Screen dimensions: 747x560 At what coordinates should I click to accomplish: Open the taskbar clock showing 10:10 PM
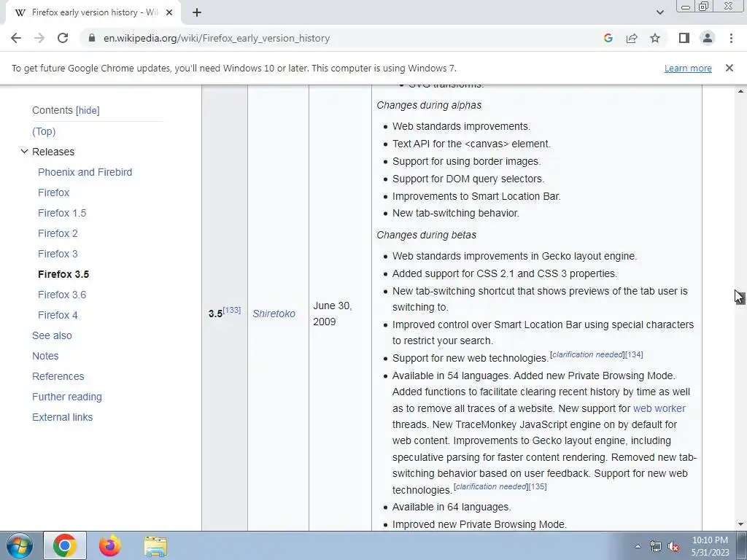click(710, 546)
